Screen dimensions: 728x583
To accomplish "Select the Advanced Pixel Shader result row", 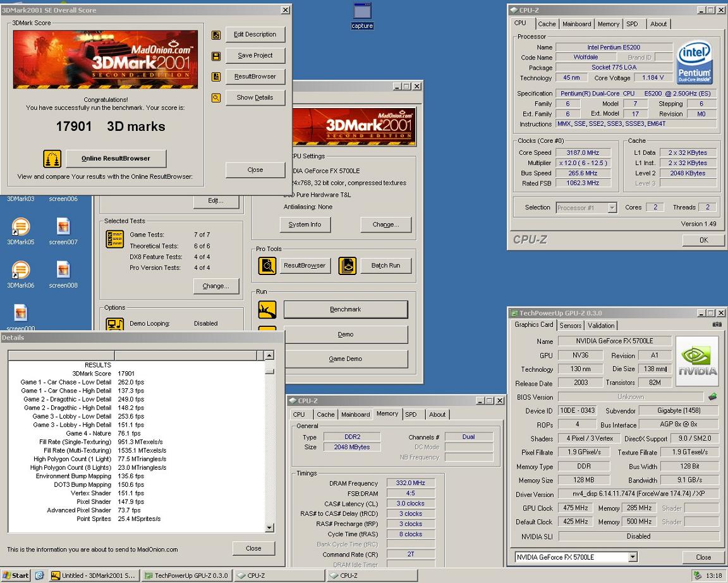I will pos(136,510).
